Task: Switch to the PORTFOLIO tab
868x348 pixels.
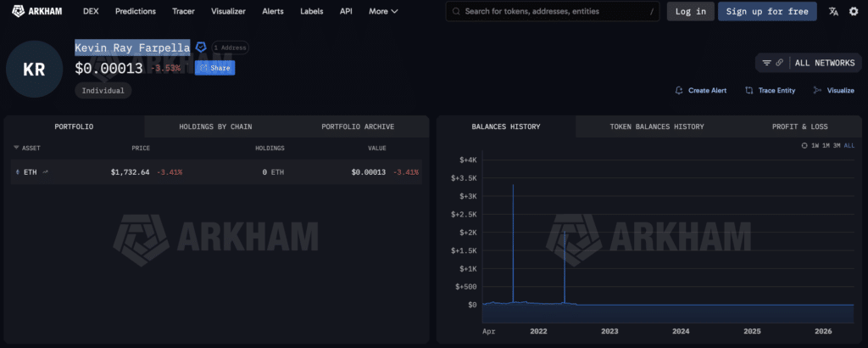Action: tap(75, 126)
